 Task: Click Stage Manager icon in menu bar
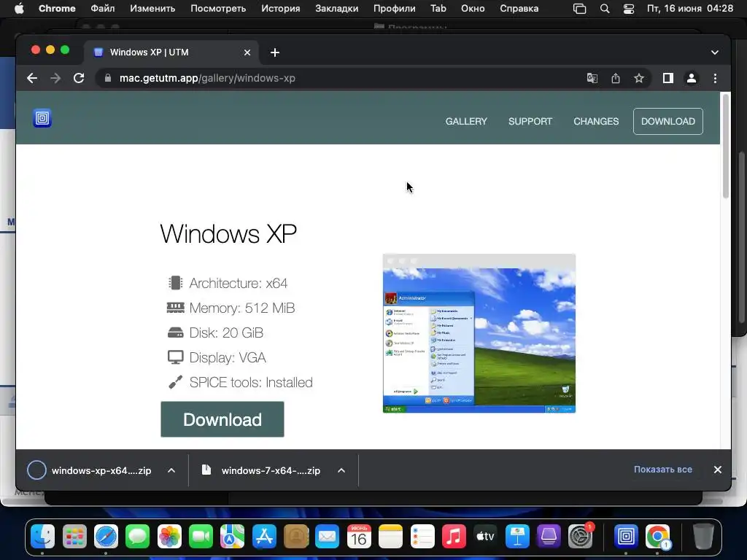click(x=579, y=9)
